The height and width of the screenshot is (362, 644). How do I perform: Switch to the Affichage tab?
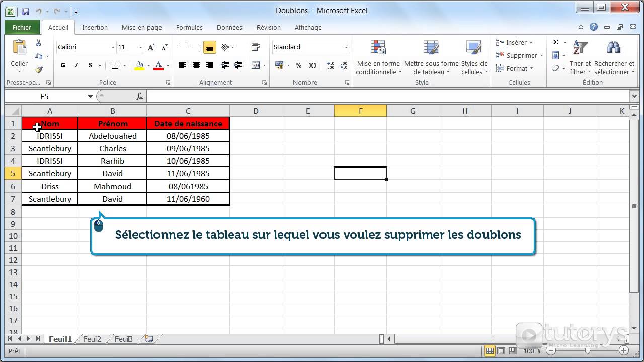(x=308, y=28)
